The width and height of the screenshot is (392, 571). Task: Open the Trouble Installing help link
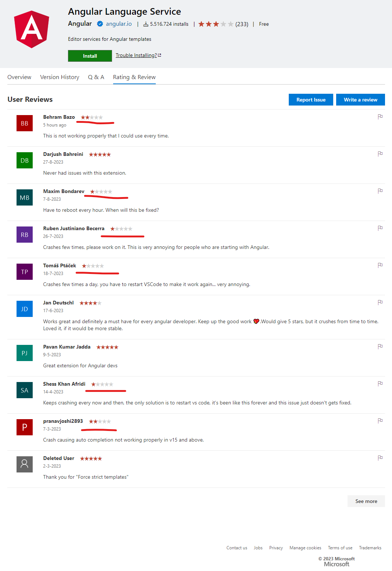pyautogui.click(x=138, y=55)
